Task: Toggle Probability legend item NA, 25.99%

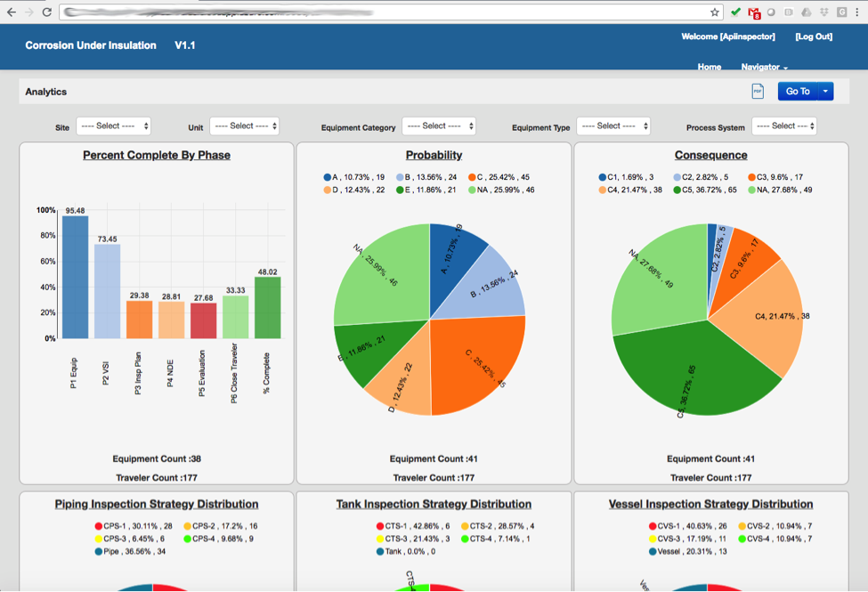Action: [x=501, y=190]
